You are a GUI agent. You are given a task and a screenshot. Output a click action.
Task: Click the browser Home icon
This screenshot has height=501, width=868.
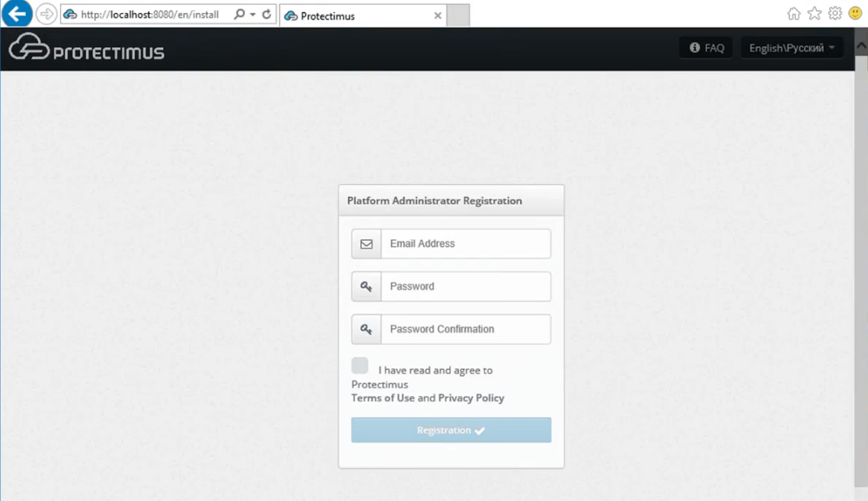(794, 13)
